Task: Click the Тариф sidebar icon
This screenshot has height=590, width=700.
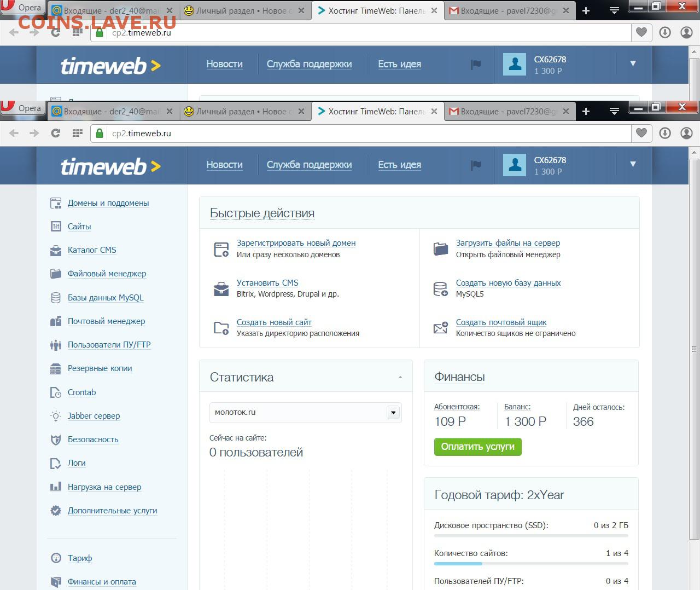Action: [56, 558]
